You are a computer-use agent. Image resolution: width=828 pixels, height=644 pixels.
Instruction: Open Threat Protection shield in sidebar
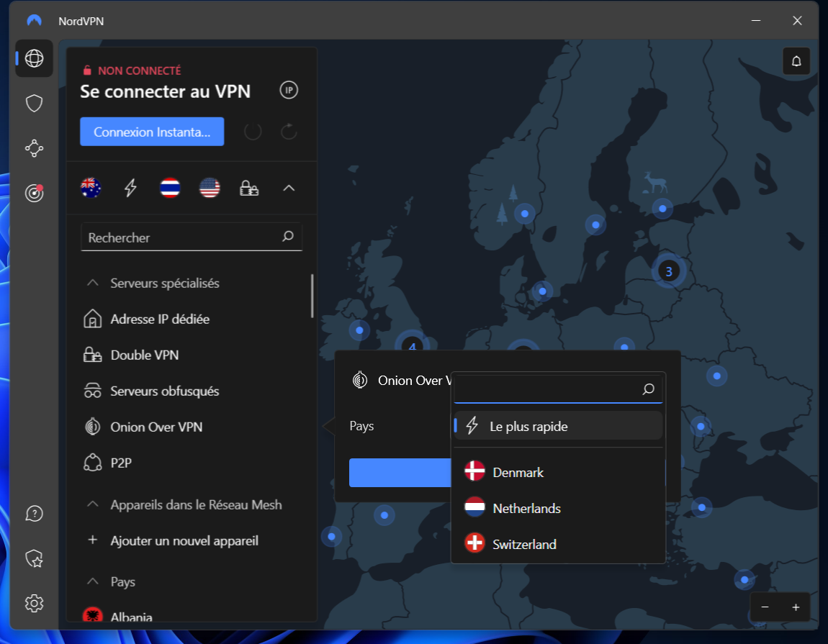[x=34, y=104]
